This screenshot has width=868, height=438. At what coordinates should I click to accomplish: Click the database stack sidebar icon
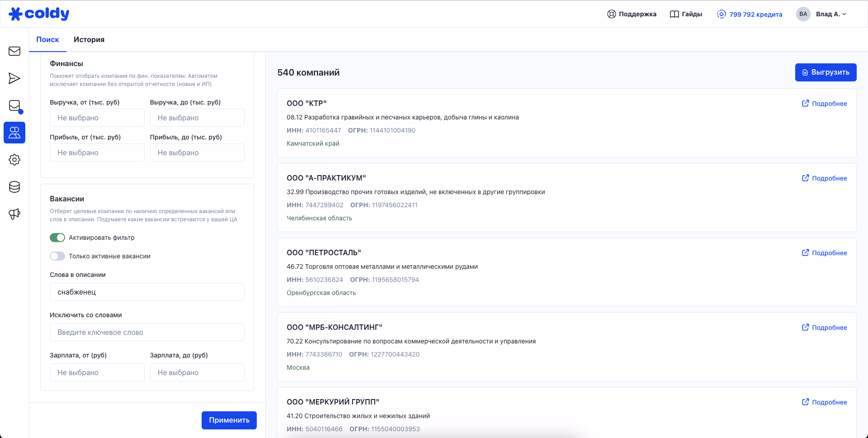click(x=14, y=187)
